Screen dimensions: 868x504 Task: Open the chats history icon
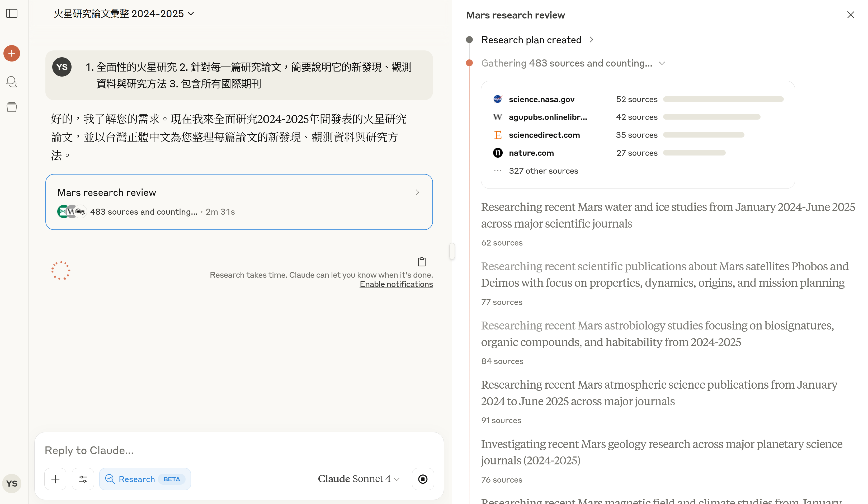[12, 82]
